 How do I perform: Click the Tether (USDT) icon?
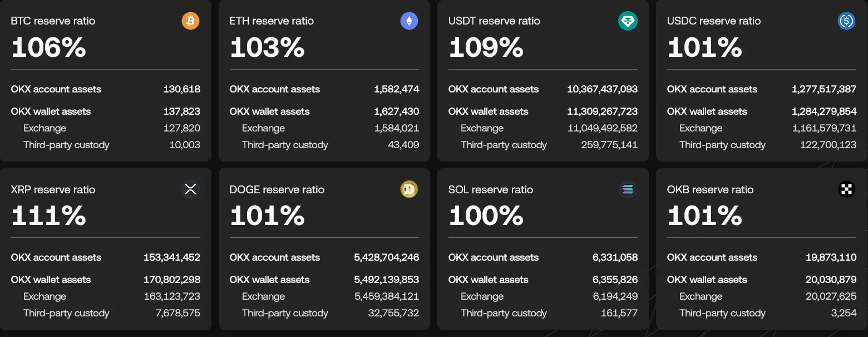tap(627, 21)
